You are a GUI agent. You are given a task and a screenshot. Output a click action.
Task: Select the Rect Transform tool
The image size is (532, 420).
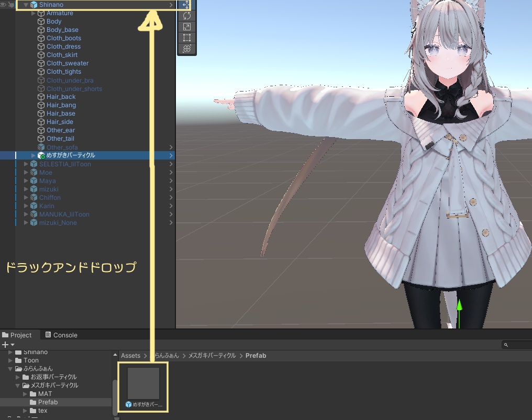tap(186, 38)
